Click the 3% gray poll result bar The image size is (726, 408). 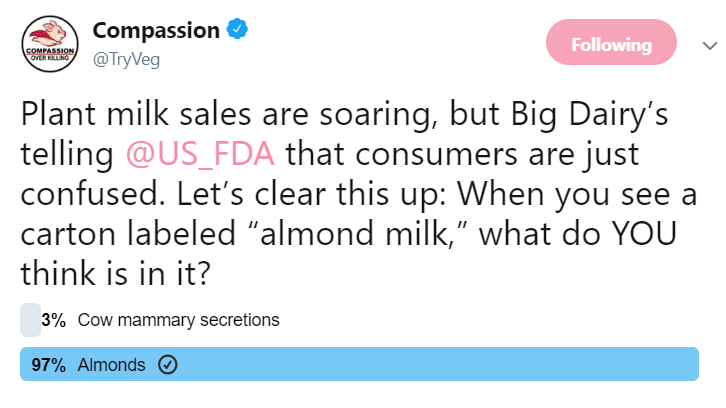coord(31,320)
